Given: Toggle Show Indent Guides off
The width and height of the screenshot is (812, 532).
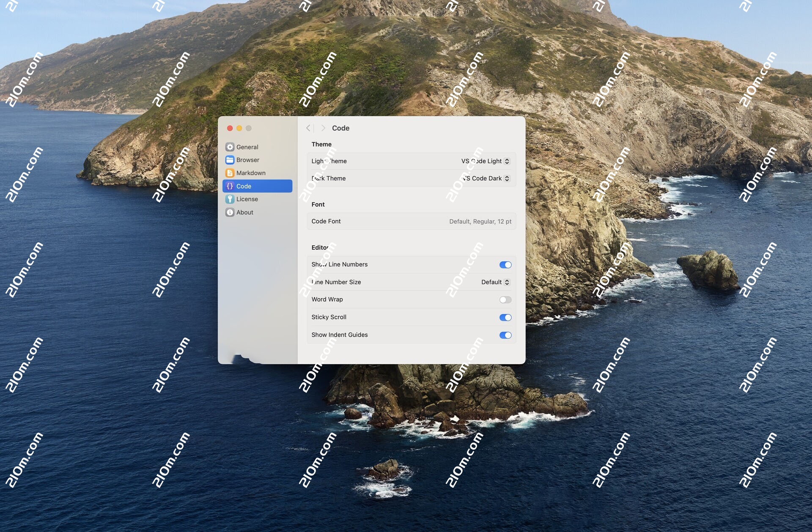Looking at the screenshot, I should [505, 335].
